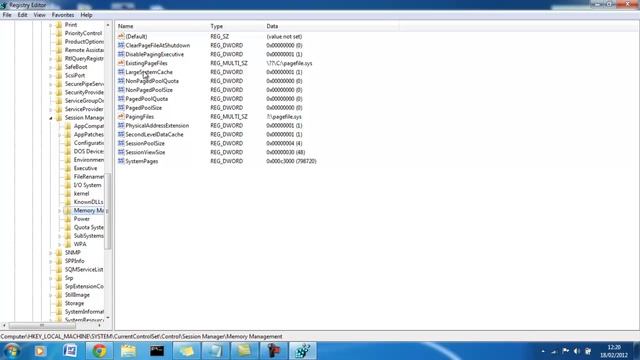Open Windows Explorer from the taskbar
Image resolution: width=640 pixels, height=360 pixels.
pyautogui.click(x=128, y=351)
